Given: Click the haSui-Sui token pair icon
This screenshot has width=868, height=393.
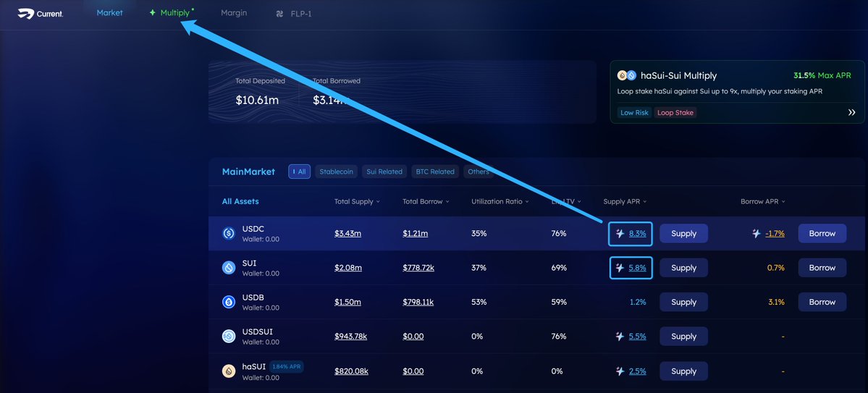Looking at the screenshot, I should 627,75.
